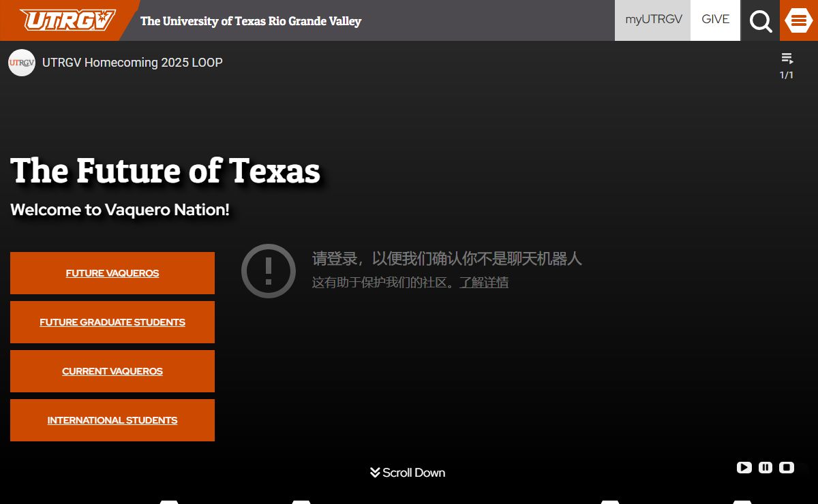
Task: Click the exclamation warning icon in video
Action: pos(269,270)
